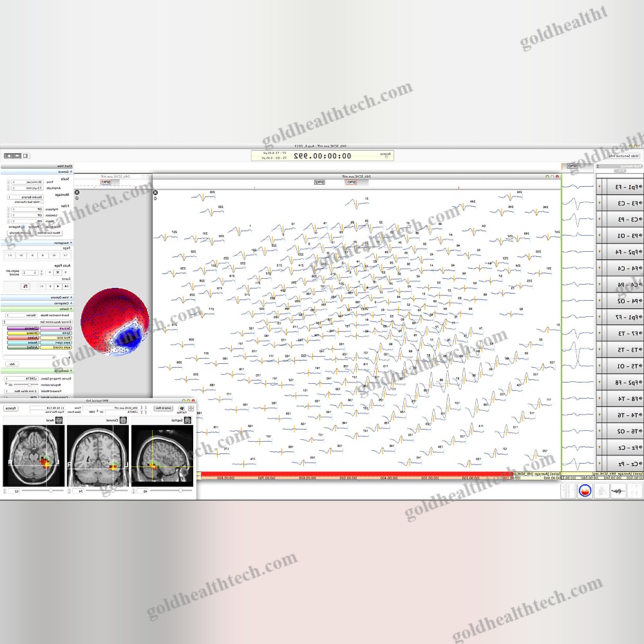644x644 pixels.
Task: Click the home icon in the sensor waveform pane
Action: click(155, 198)
